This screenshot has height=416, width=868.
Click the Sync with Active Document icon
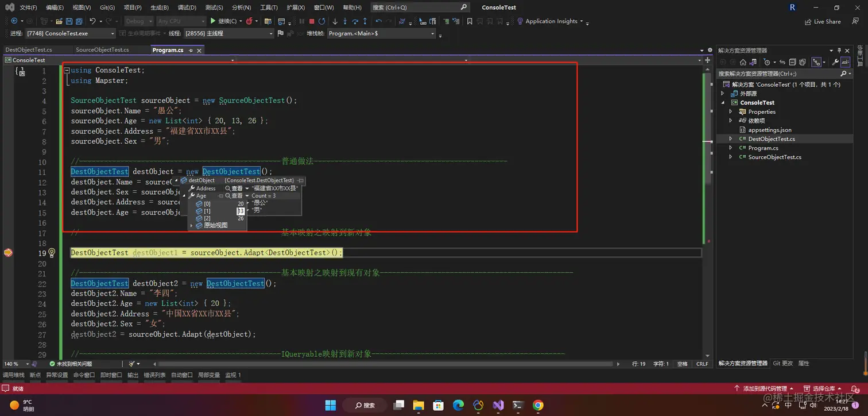click(782, 62)
